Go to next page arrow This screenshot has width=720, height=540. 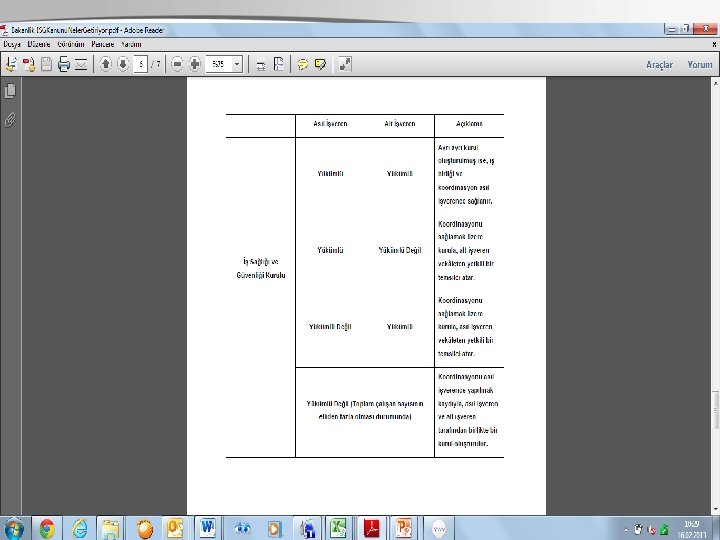point(123,64)
